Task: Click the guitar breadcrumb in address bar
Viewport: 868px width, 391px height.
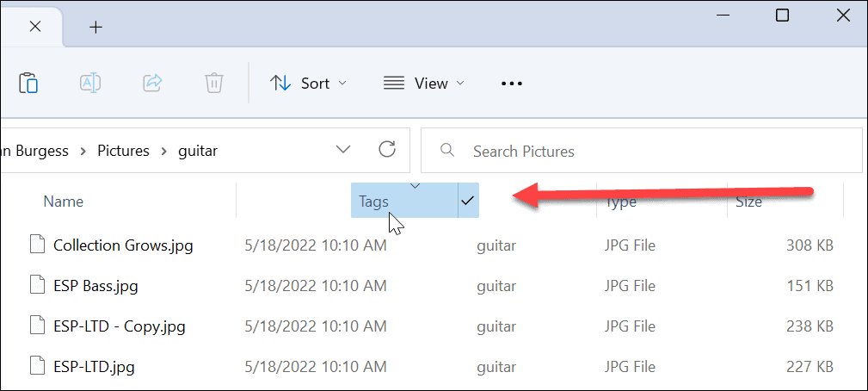Action: 198,151
